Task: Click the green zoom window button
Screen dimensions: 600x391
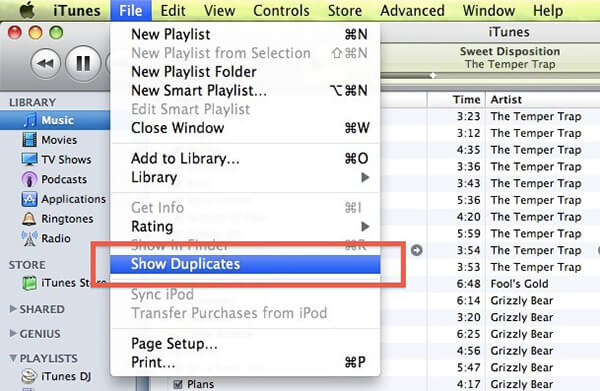Action: 56,33
